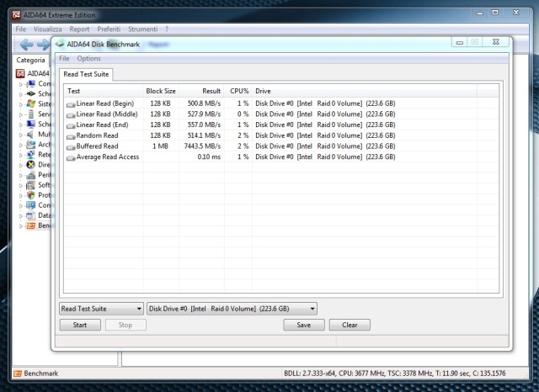
Task: Click the drive icon beside Linear Read (Middle)
Action: click(71, 114)
